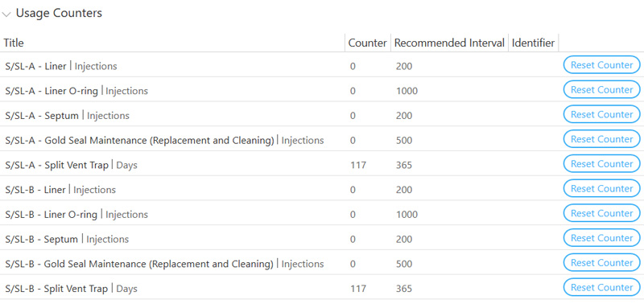Reset counter for S/SL-B Liner
This screenshot has width=644, height=304.
[x=601, y=189]
